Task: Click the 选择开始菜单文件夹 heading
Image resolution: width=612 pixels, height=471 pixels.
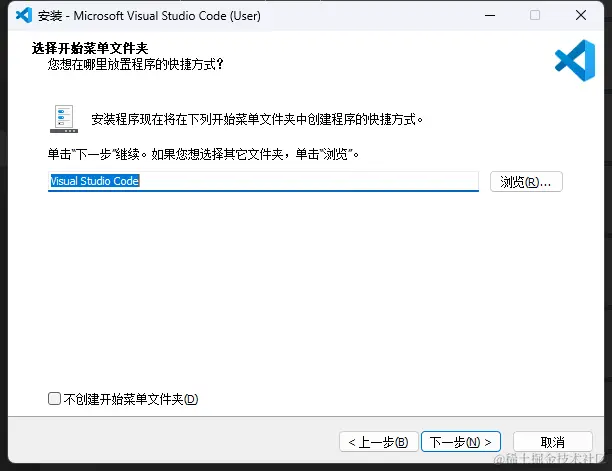Action: pos(90,48)
